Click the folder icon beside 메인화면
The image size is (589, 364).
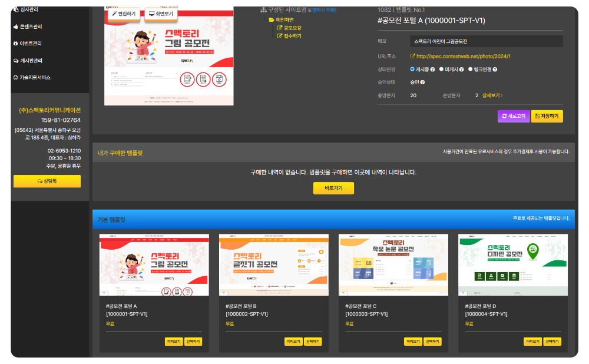point(272,20)
